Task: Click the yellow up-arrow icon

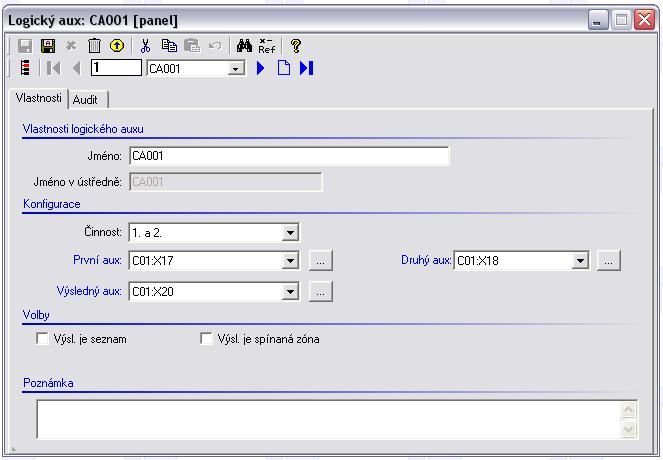Action: 117,46
